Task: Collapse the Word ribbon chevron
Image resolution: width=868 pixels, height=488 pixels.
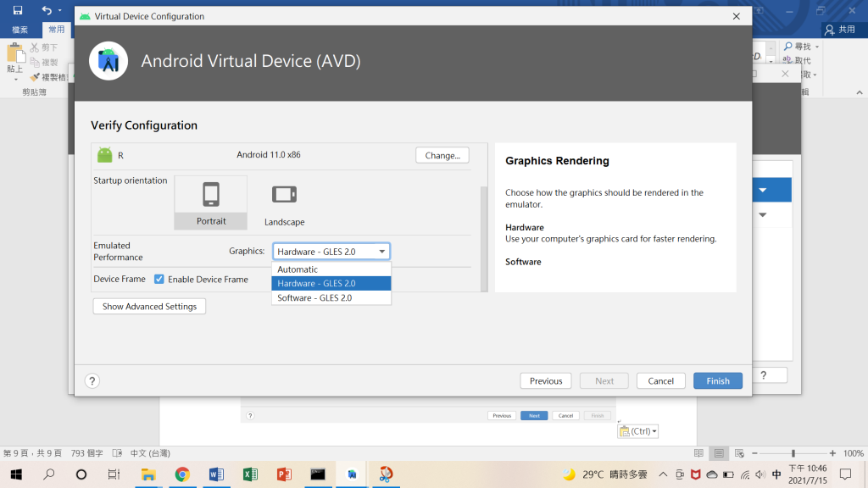Action: pyautogui.click(x=860, y=92)
